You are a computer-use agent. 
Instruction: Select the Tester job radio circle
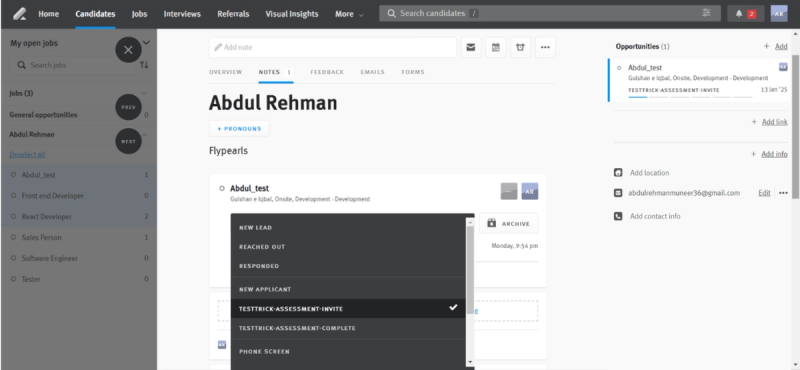pyautogui.click(x=13, y=279)
